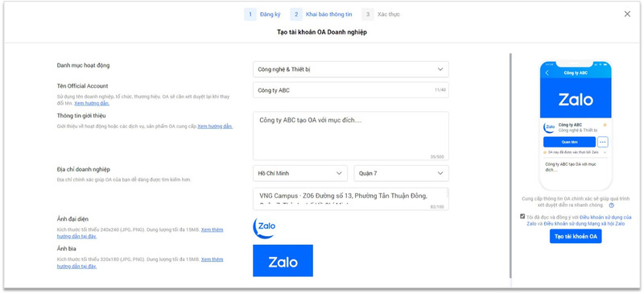The height and width of the screenshot is (294, 644).
Task: Click the back arrow in phone preview
Action: pos(547,72)
